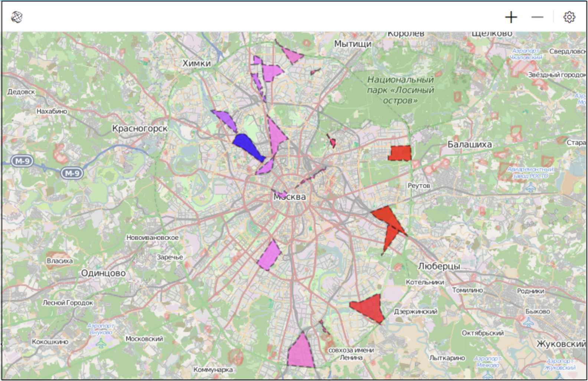588x381 pixels.
Task: Click the Химки city label
Action: click(x=196, y=63)
